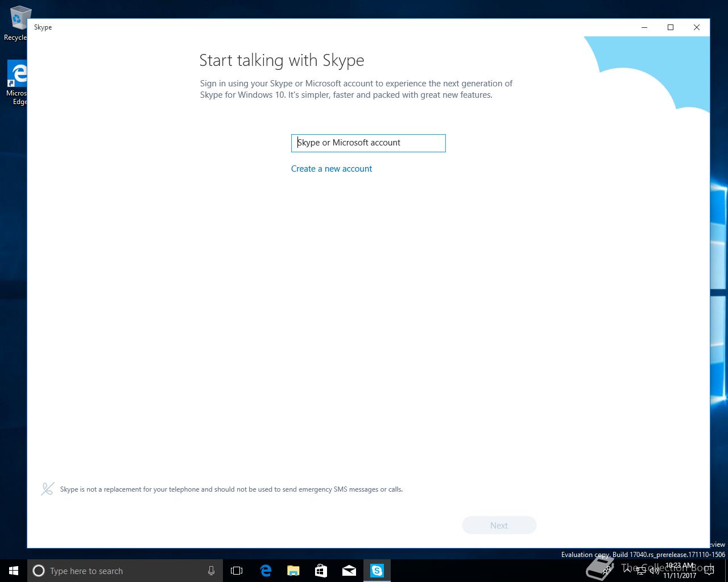This screenshot has width=728, height=582.
Task: Close the Skype window
Action: [x=697, y=27]
